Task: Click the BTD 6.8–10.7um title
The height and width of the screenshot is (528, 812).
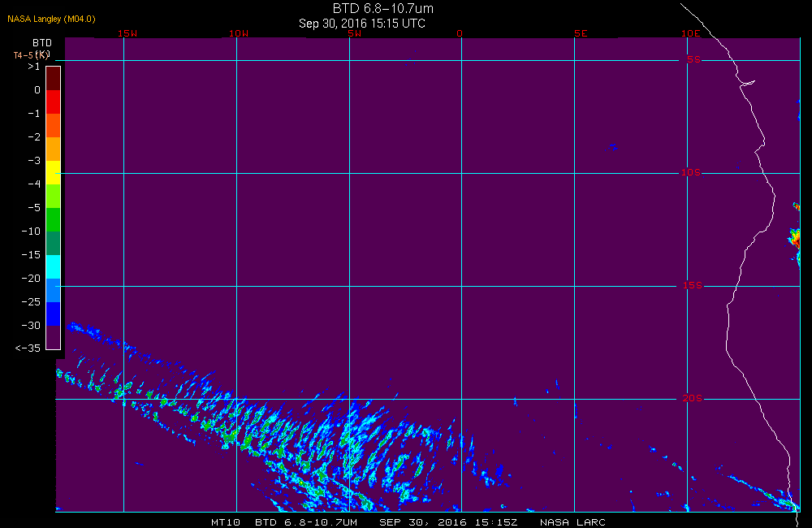Action: (383, 9)
